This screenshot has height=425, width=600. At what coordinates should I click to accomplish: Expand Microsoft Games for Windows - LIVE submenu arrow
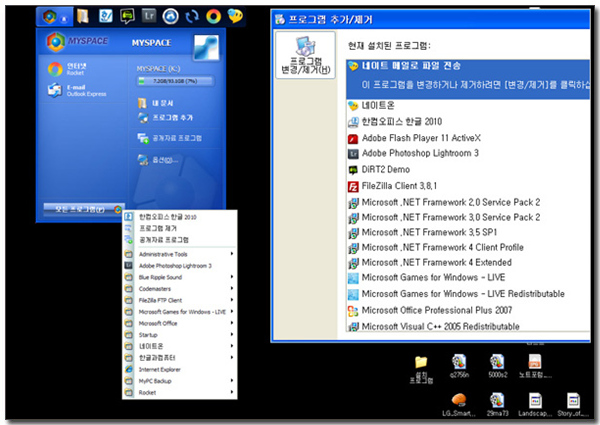(x=232, y=311)
